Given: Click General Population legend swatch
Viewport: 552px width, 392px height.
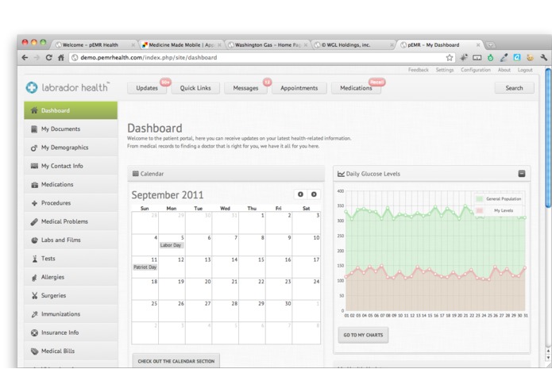Looking at the screenshot, I should tap(479, 199).
